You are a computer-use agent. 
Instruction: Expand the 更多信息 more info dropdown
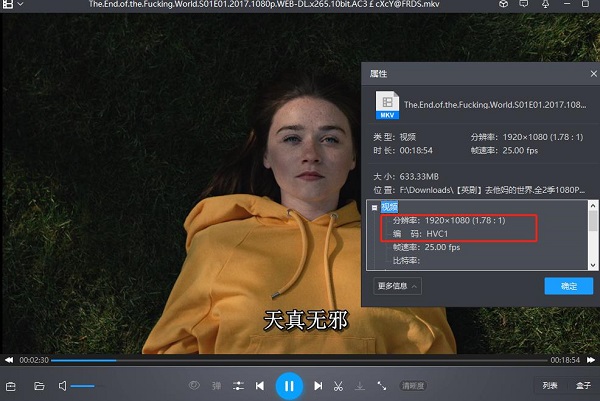398,286
